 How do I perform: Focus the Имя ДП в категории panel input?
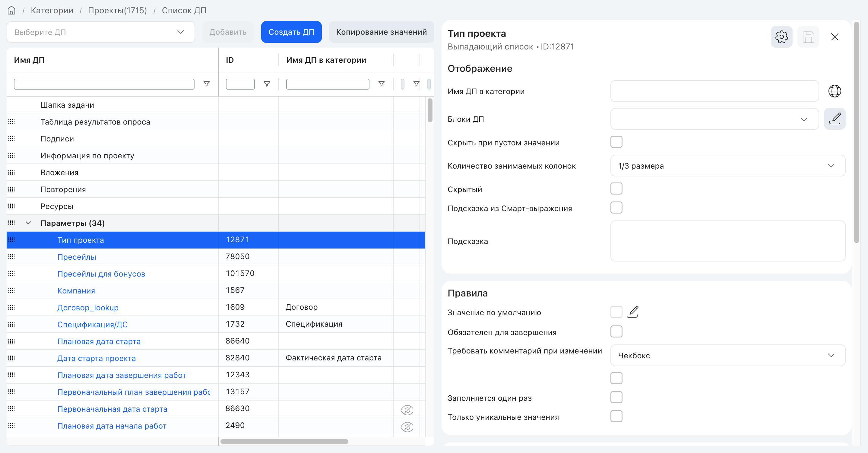[x=714, y=91]
